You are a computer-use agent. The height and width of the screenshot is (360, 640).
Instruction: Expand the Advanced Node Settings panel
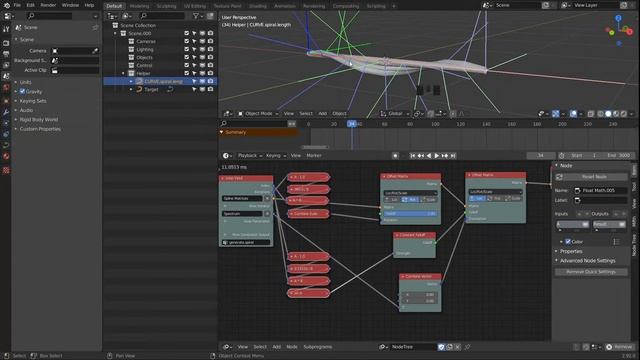[x=587, y=260]
